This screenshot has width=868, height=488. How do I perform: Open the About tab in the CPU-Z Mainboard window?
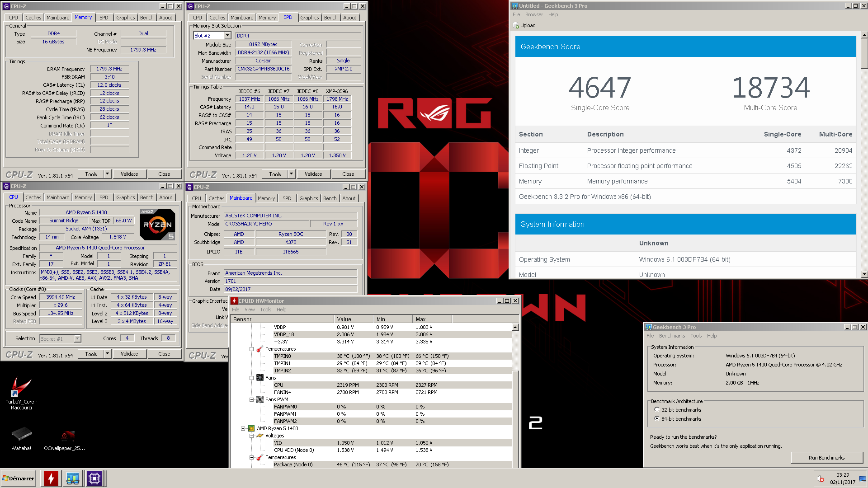coord(349,198)
